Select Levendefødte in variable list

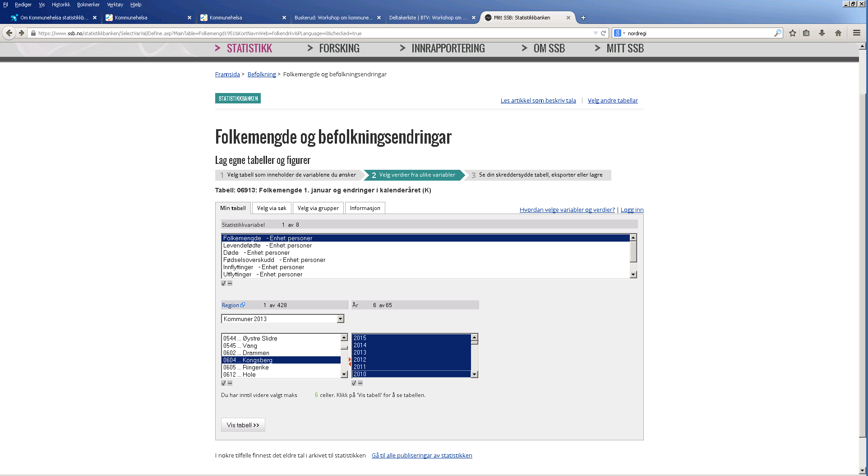425,245
